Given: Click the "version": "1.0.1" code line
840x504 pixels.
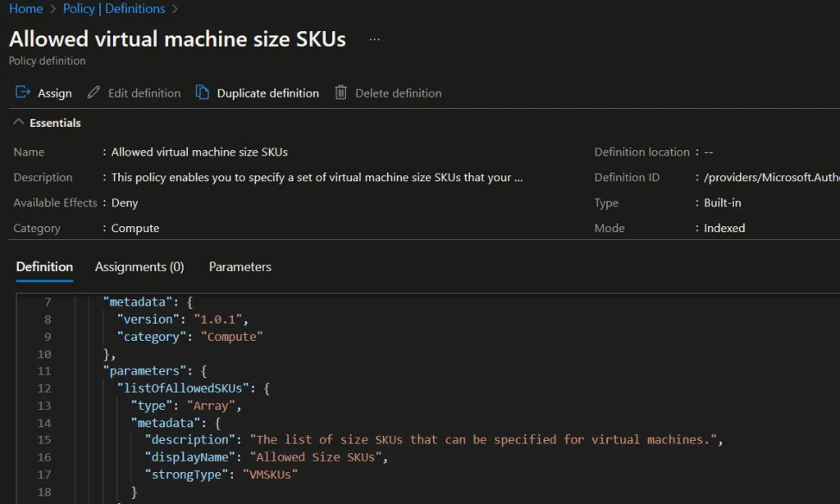Looking at the screenshot, I should coord(183,320).
